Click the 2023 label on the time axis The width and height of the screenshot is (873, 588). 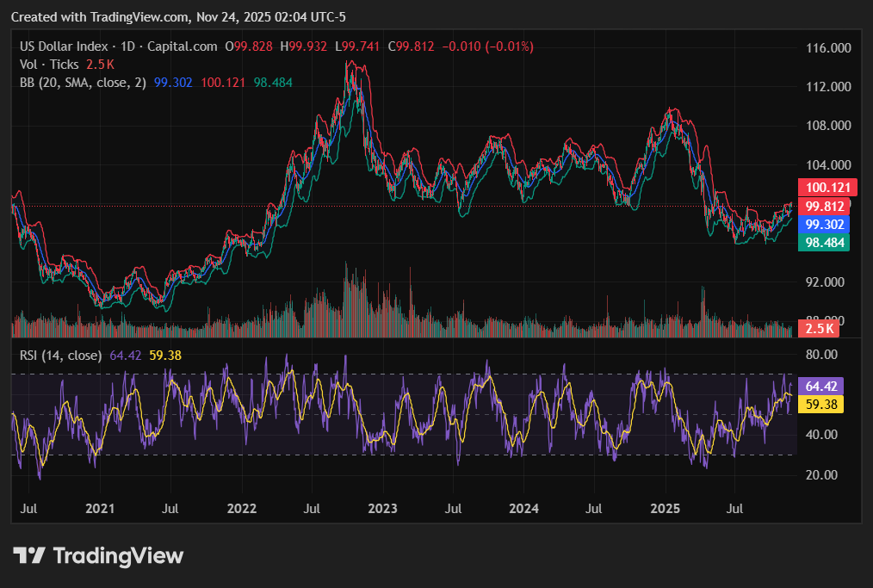click(x=382, y=509)
